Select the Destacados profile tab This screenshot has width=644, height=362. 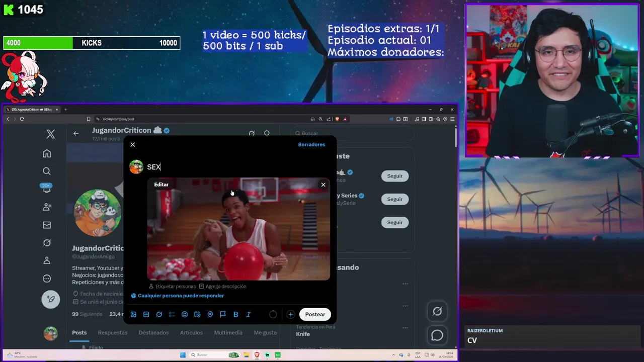pos(153,332)
